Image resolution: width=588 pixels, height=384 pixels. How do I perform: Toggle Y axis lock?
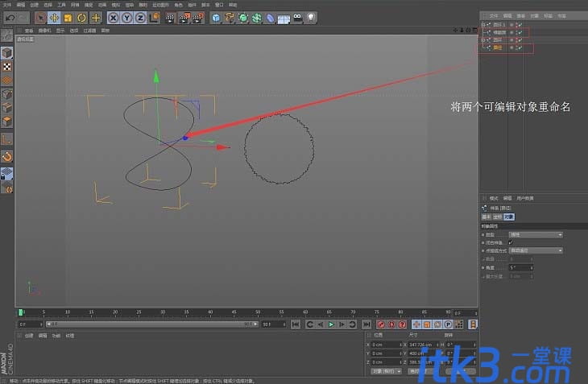click(x=126, y=18)
